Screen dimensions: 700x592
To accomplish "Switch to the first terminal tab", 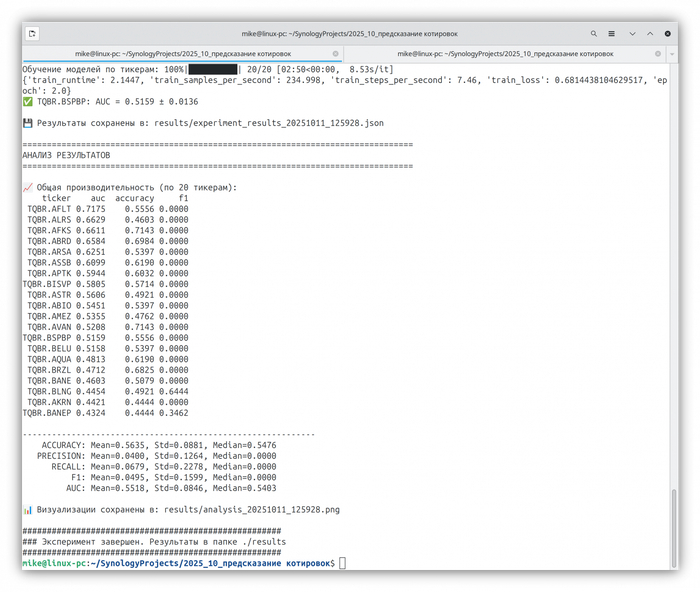I will tap(180, 53).
